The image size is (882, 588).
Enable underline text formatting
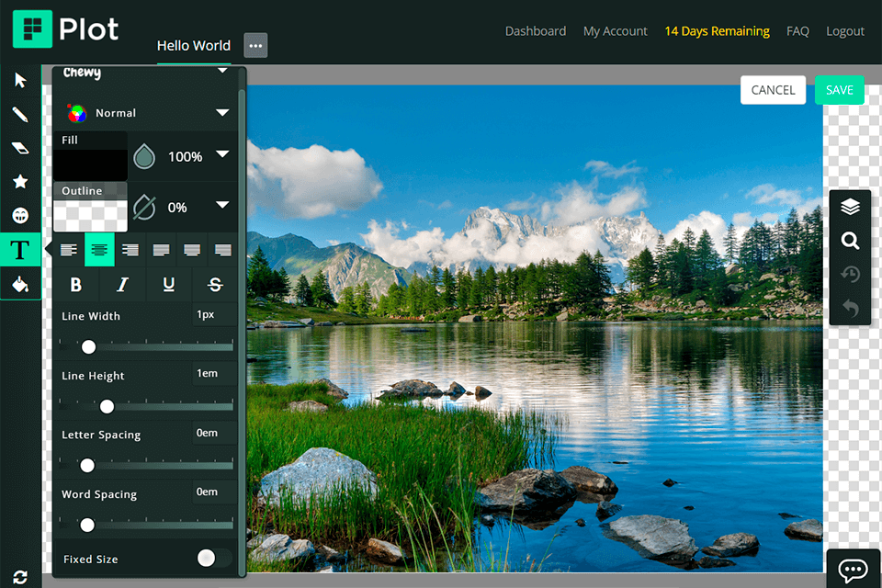(x=168, y=284)
